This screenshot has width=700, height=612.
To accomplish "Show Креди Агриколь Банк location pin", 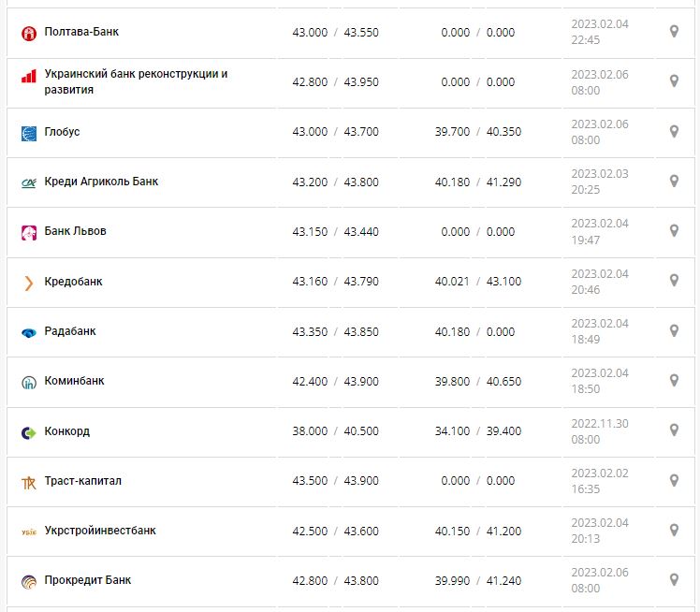I will coord(673,181).
